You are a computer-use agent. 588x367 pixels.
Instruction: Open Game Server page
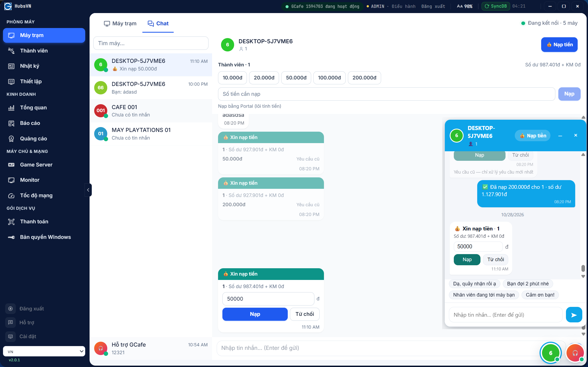click(44, 165)
